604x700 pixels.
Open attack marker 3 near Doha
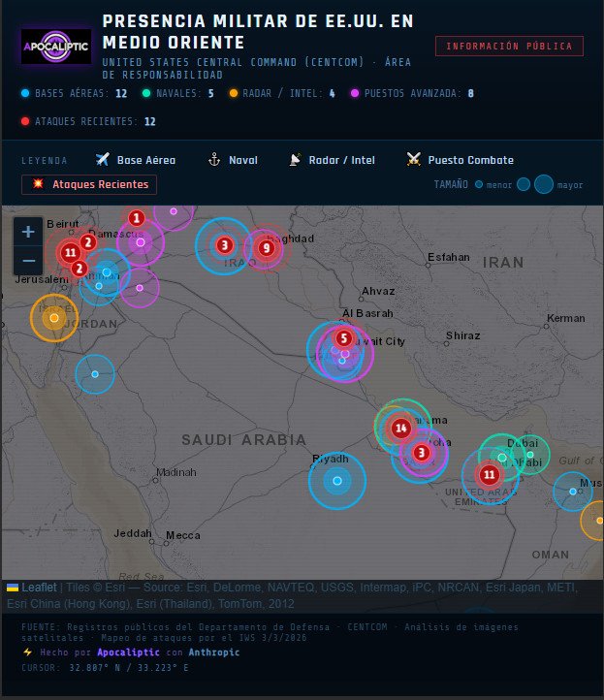pyautogui.click(x=421, y=453)
